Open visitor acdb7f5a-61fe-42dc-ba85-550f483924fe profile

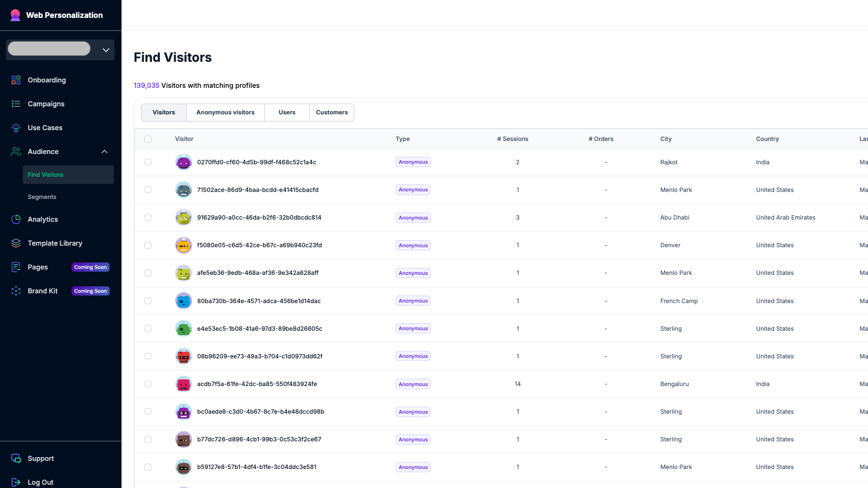[257, 384]
